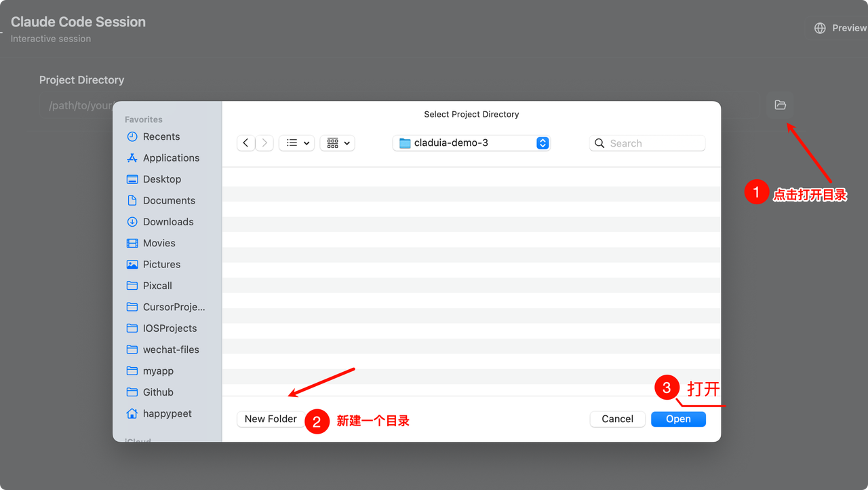Click the forward navigation arrow

coord(264,143)
